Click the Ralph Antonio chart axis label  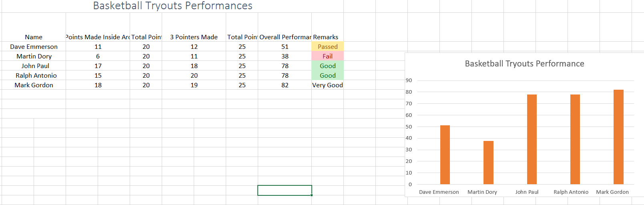pyautogui.click(x=571, y=192)
